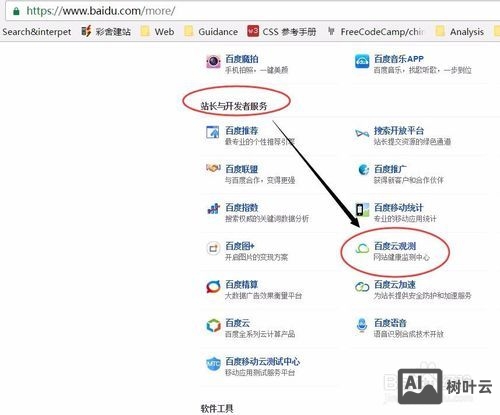Screen dimensions: 500x415
Task: Open the 百度云加速 link
Action: [x=395, y=284]
